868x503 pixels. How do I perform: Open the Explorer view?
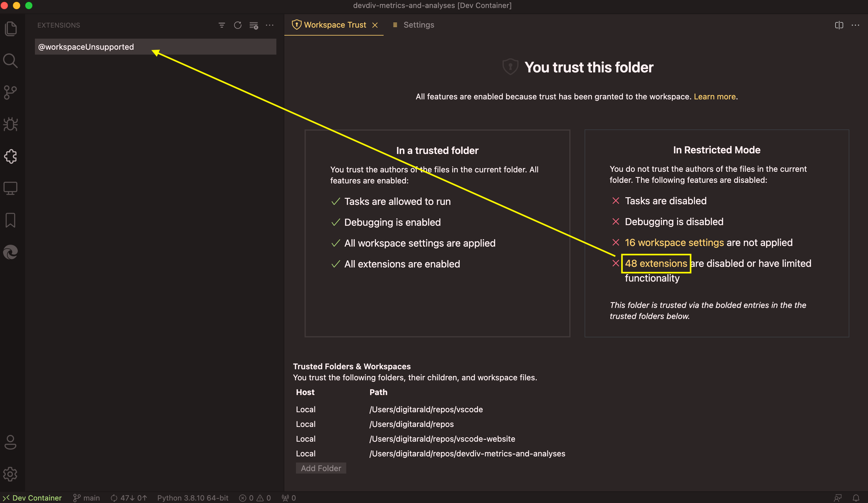(x=11, y=28)
